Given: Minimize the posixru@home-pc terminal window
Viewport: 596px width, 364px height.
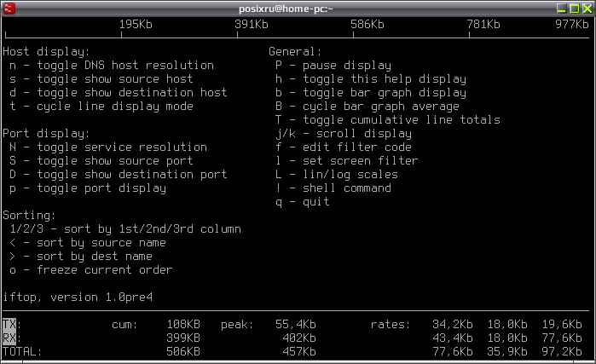Looking at the screenshot, I should 561,9.
